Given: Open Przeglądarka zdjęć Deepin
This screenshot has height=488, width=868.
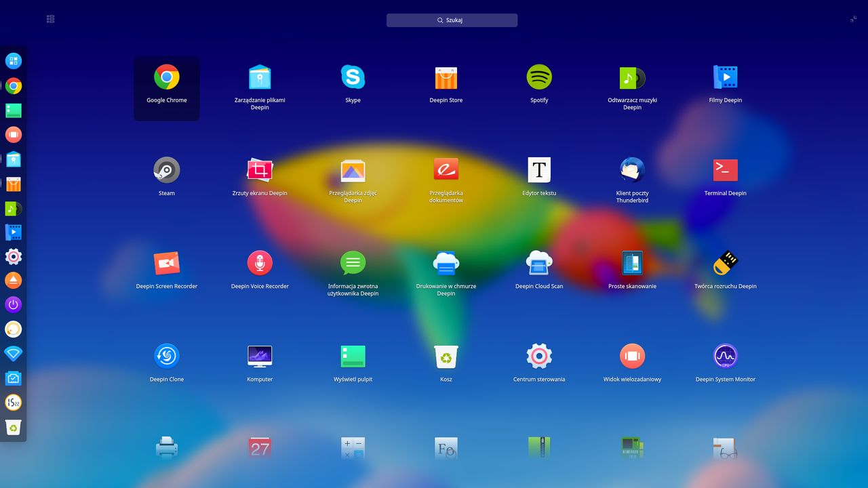Looking at the screenshot, I should [353, 170].
